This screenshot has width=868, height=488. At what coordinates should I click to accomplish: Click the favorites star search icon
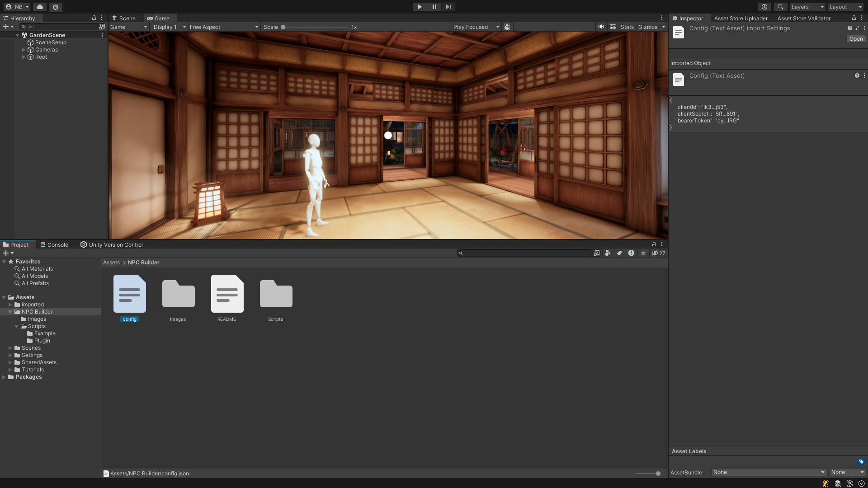[643, 253]
